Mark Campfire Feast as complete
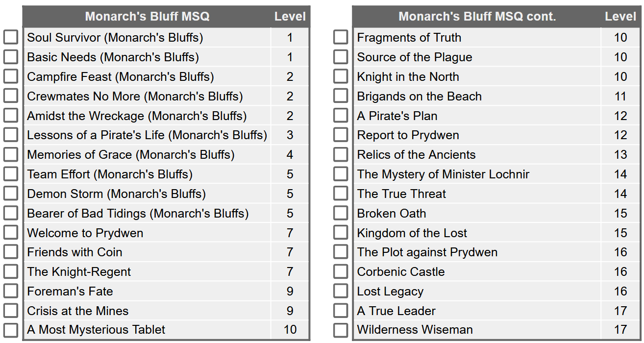Image resolution: width=644 pixels, height=343 pixels. [x=10, y=76]
